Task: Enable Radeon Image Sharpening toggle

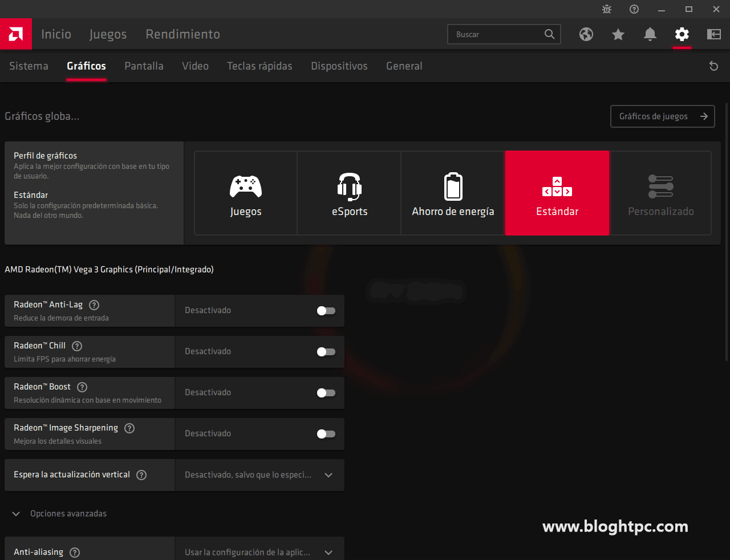Action: click(x=326, y=434)
